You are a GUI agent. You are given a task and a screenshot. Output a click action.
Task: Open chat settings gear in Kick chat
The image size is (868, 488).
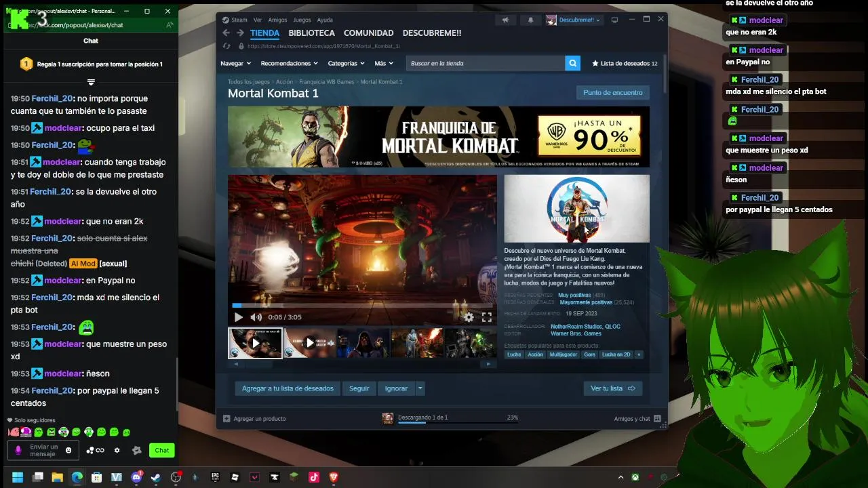(x=117, y=450)
